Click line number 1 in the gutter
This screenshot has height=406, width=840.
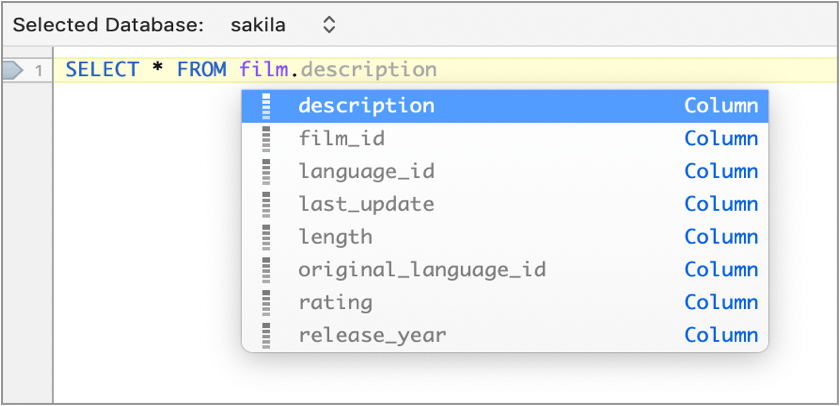point(39,71)
